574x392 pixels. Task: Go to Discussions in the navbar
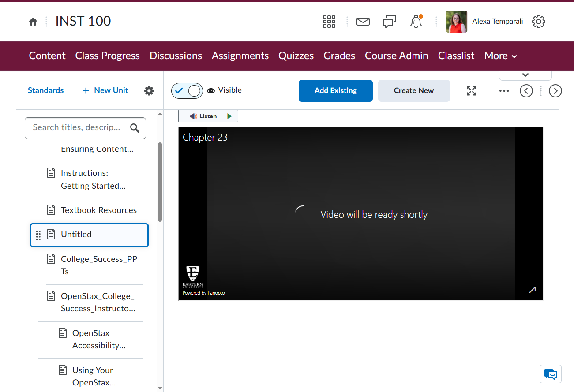[x=176, y=56]
